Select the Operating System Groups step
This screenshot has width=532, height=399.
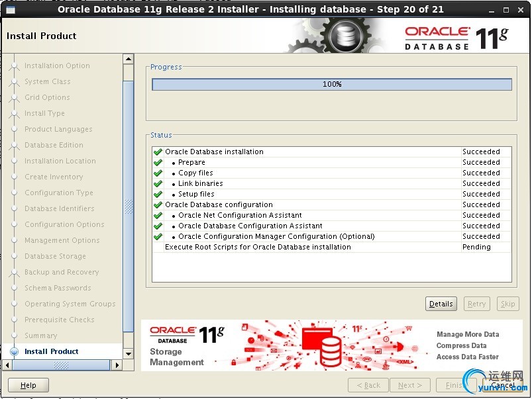pos(70,304)
